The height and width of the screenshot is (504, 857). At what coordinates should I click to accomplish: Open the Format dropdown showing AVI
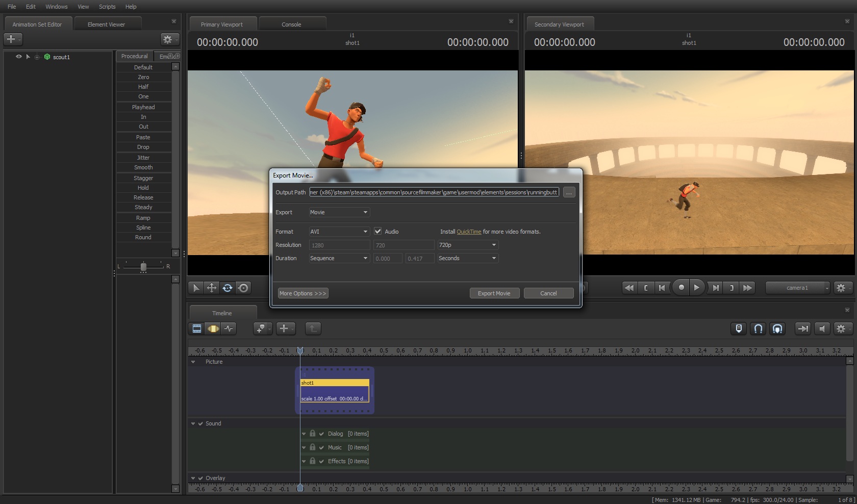(x=339, y=232)
